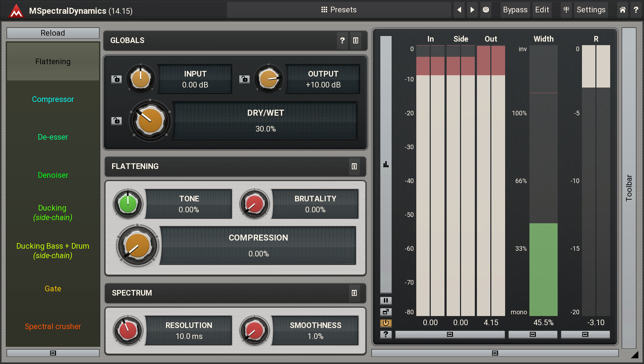Screen dimensions: 644x364
Task: Select the Compressor device mode
Action: coord(53,99)
